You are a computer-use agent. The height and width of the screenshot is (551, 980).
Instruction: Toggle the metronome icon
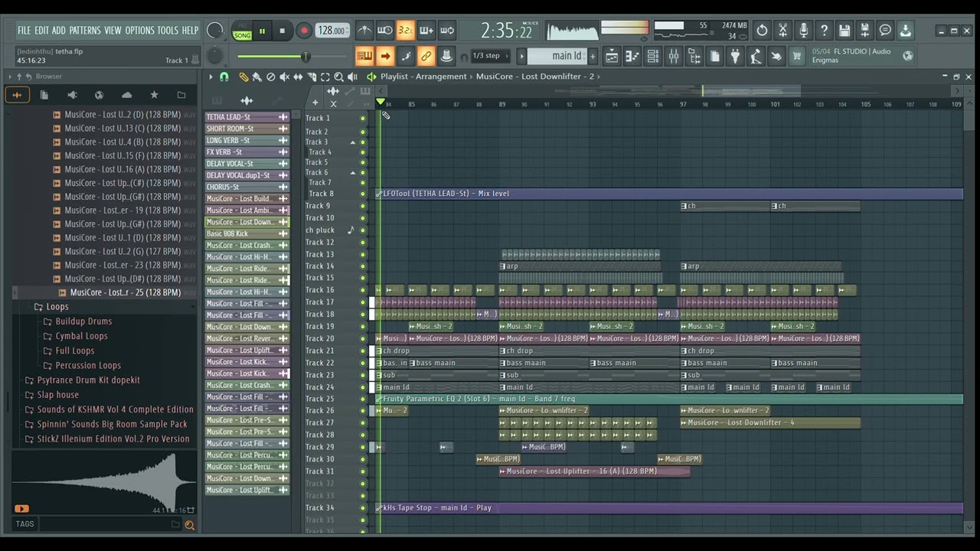pyautogui.click(x=364, y=31)
